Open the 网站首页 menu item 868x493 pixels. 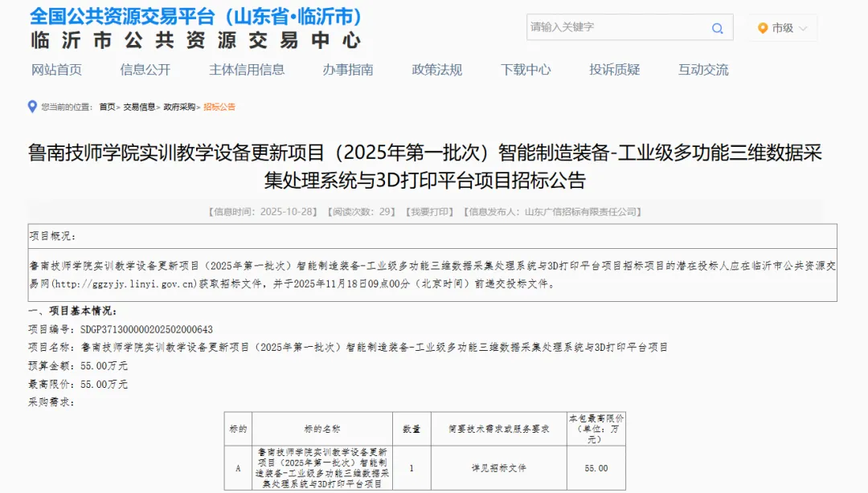[56, 70]
